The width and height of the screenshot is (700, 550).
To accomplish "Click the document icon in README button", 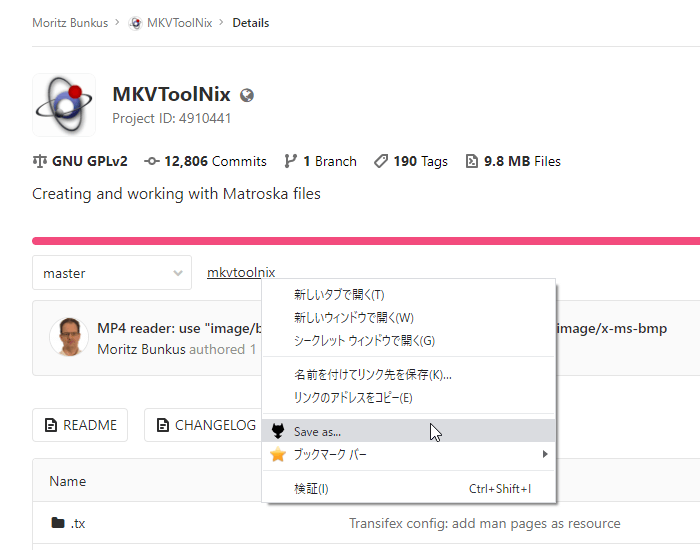I will 51,425.
